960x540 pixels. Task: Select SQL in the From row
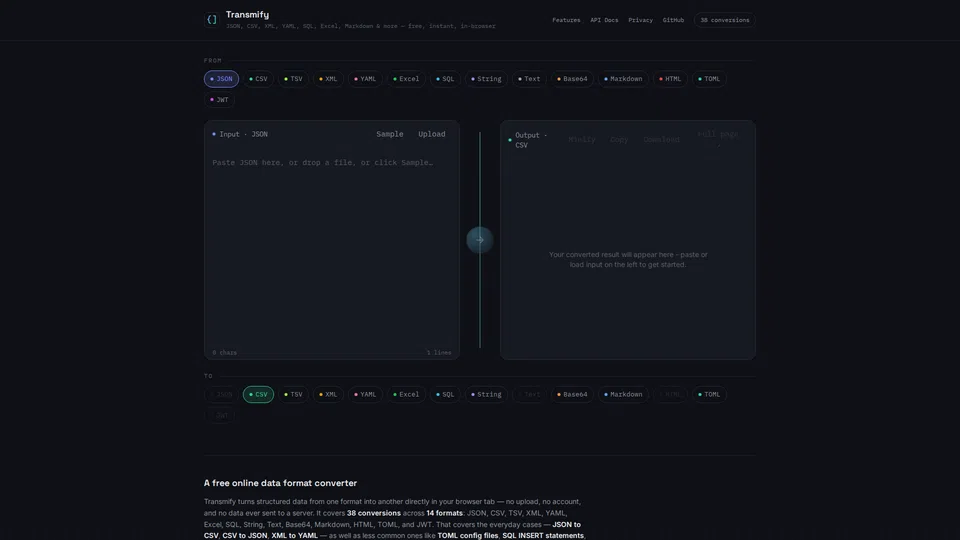445,79
